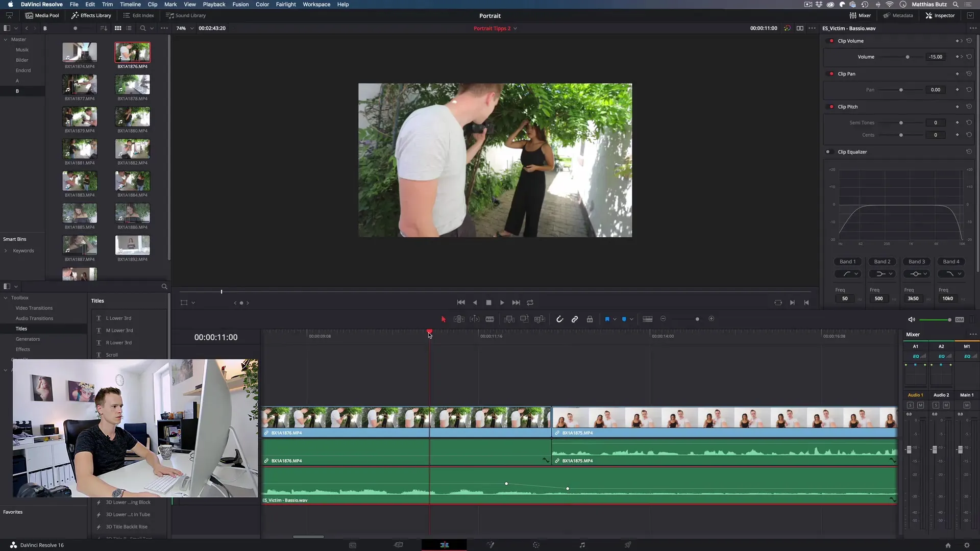Toggle loop playback icon
980x551 pixels.
530,303
